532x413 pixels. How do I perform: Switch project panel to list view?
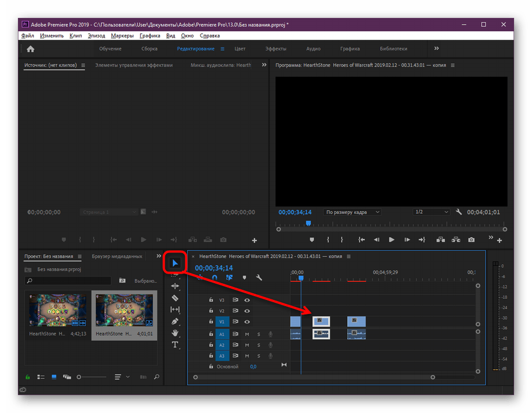pyautogui.click(x=40, y=377)
